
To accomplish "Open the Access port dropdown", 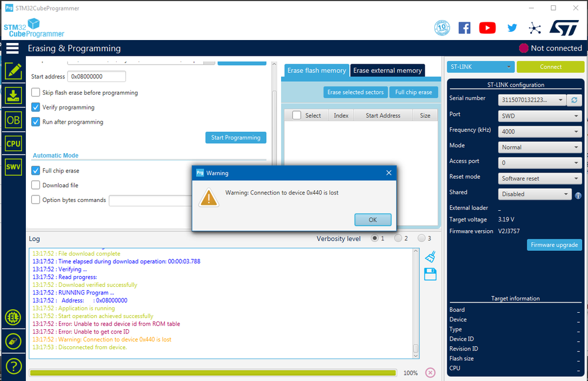I will pyautogui.click(x=540, y=163).
